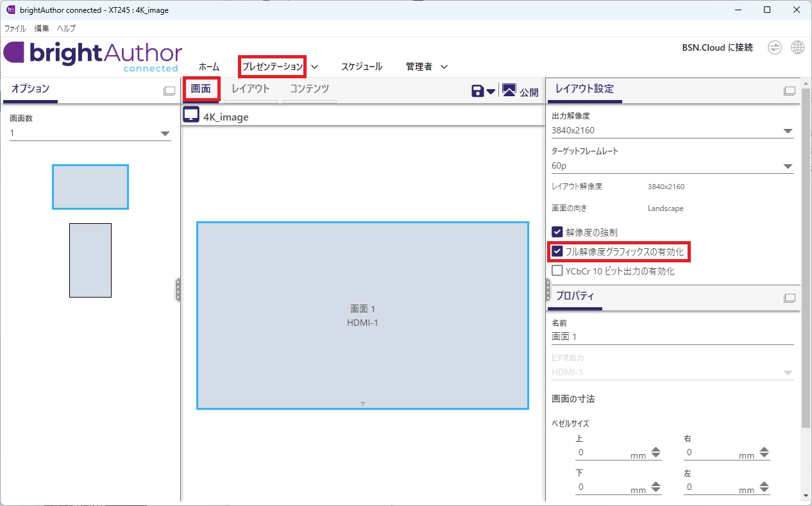Pop out the レイアウト設定 panel

tap(790, 91)
